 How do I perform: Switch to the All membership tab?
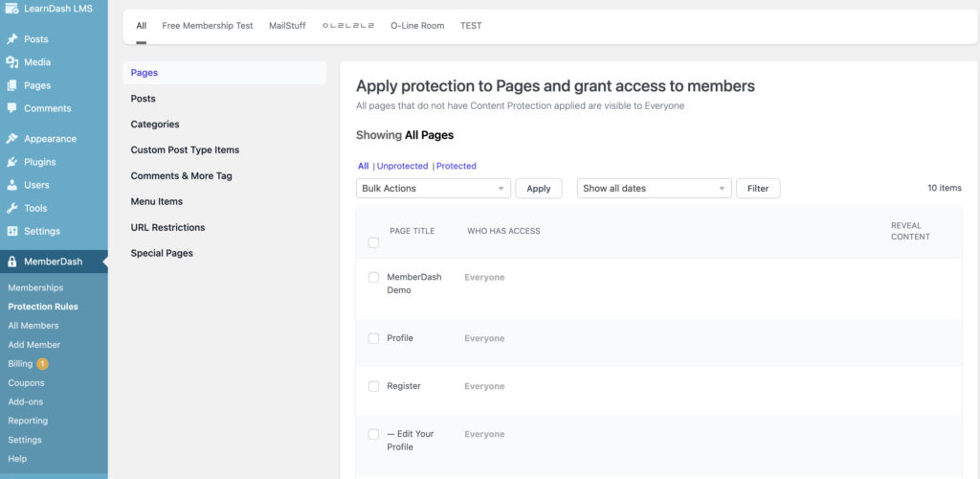pos(142,26)
